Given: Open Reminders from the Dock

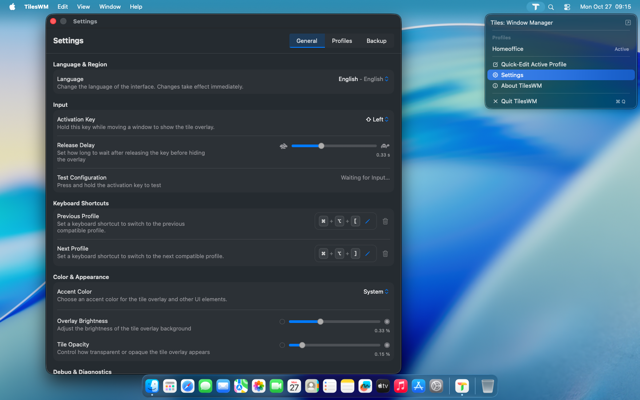Looking at the screenshot, I should click(330, 386).
